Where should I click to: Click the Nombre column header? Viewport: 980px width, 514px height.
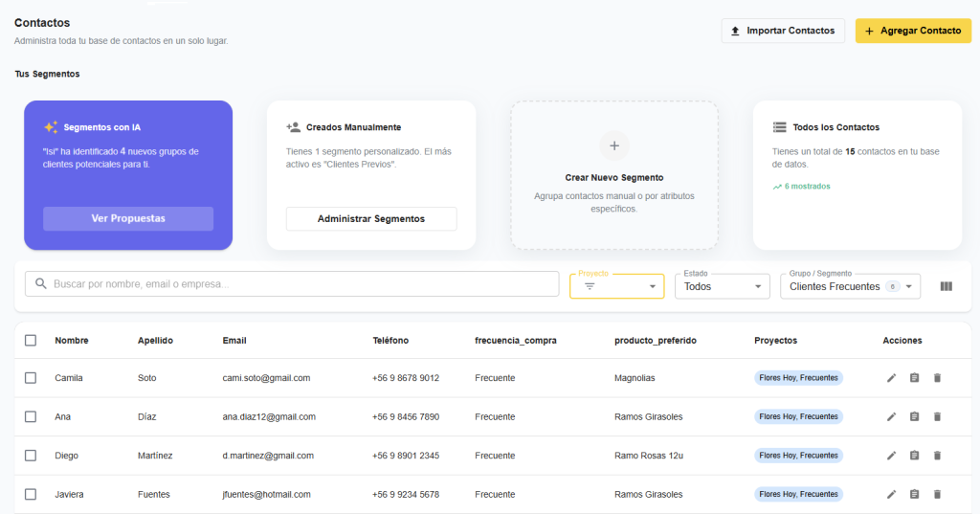71,341
